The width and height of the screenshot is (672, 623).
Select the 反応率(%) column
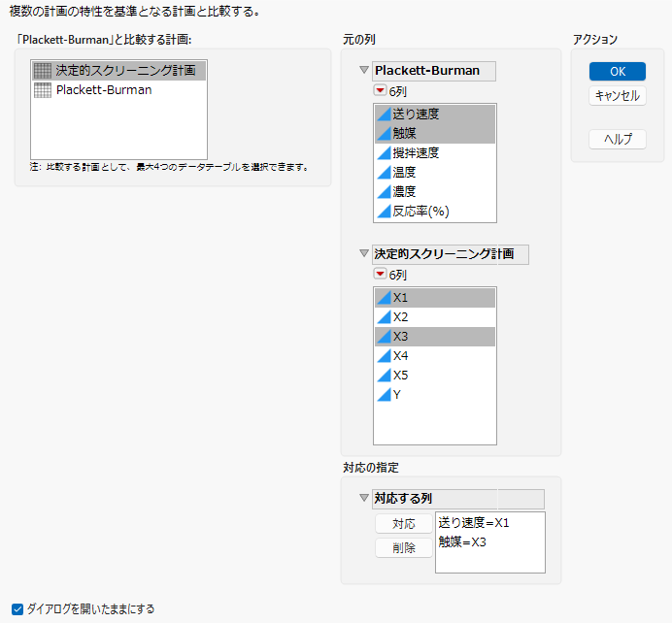tap(435, 212)
